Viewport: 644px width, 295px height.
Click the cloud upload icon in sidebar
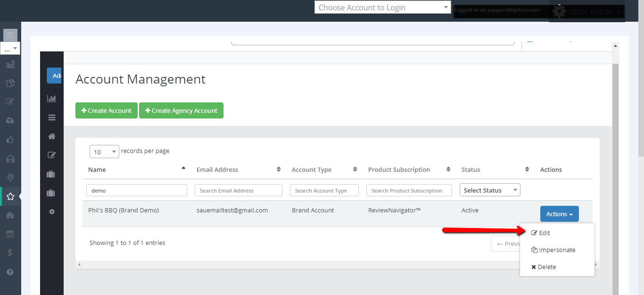10,120
